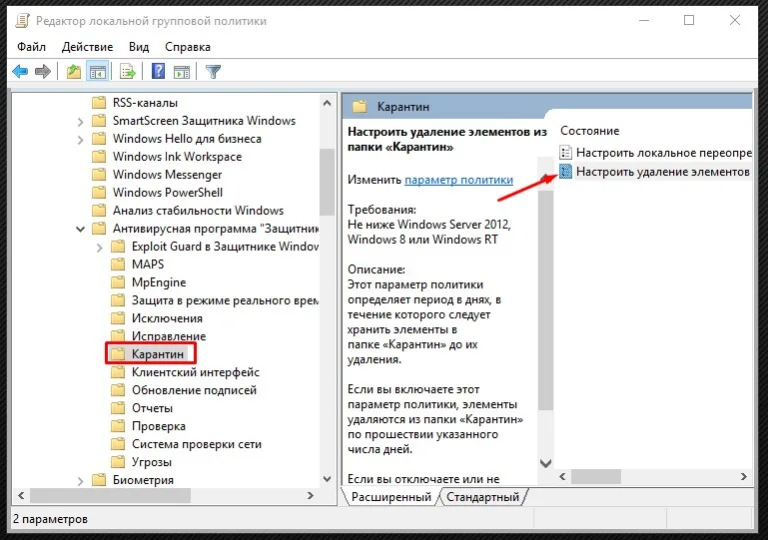Open the Действие menu

coord(87,47)
